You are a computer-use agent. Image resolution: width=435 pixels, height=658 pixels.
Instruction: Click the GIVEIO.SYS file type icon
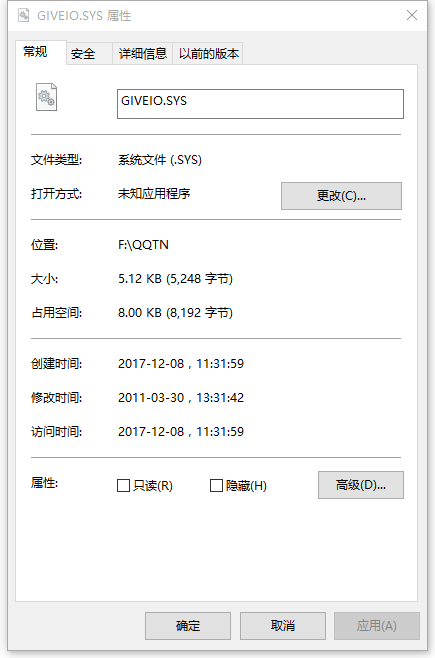pyautogui.click(x=46, y=97)
